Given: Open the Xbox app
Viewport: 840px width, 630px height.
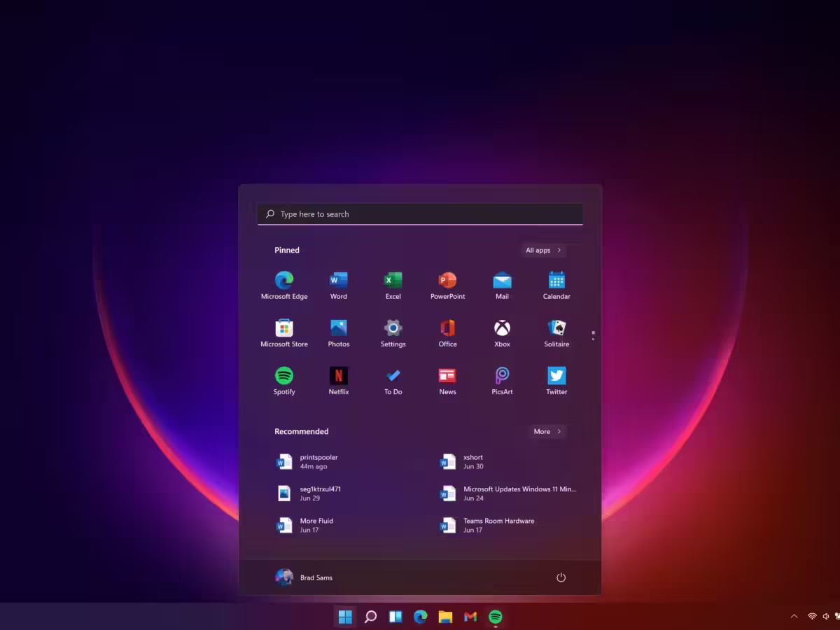Looking at the screenshot, I should click(503, 333).
